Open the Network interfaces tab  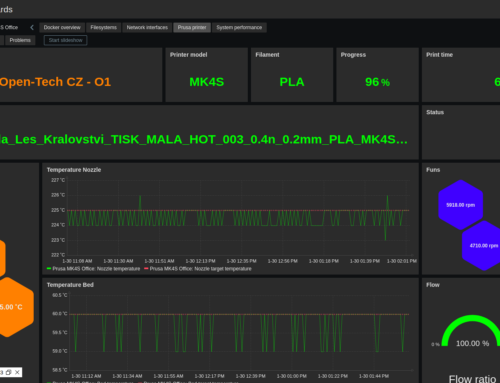coord(147,27)
